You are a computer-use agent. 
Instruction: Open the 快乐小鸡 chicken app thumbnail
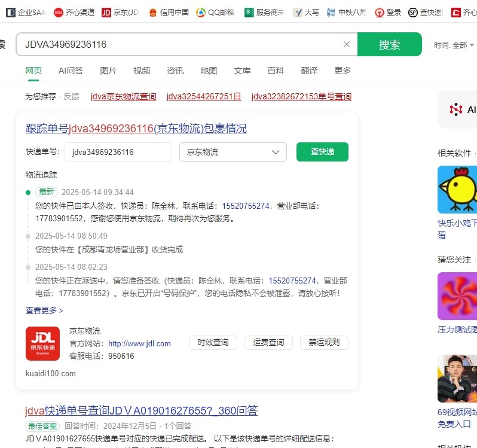[457, 190]
